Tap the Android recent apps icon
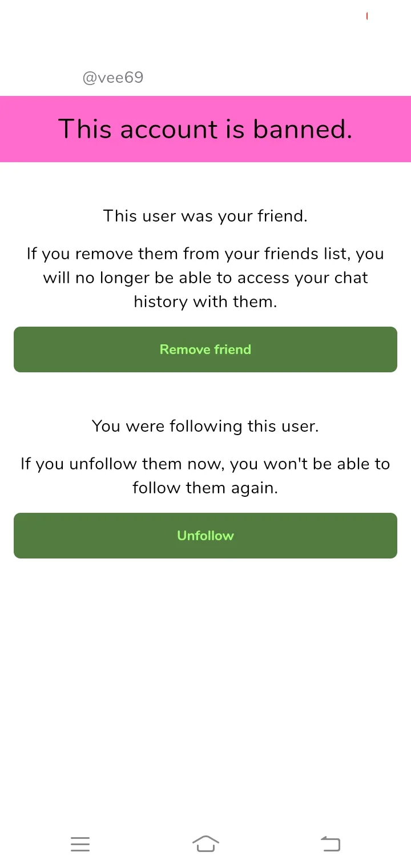This screenshot has width=411, height=868. [80, 844]
